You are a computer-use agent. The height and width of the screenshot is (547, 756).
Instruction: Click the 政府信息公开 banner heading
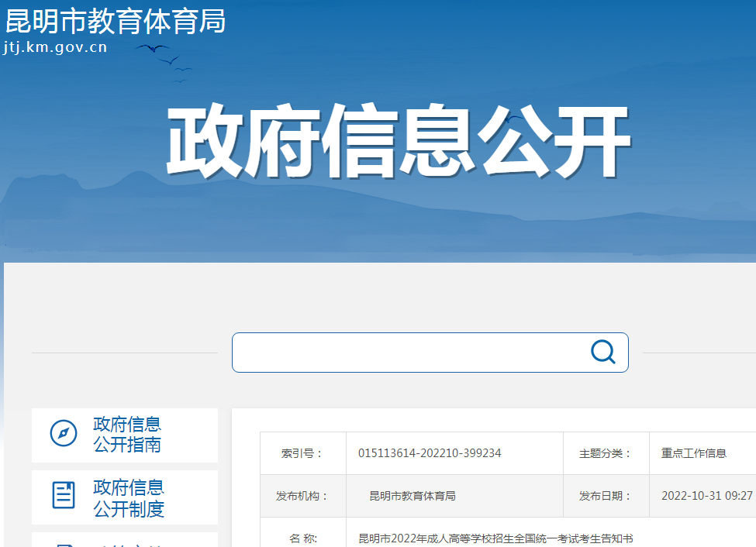pyautogui.click(x=399, y=141)
